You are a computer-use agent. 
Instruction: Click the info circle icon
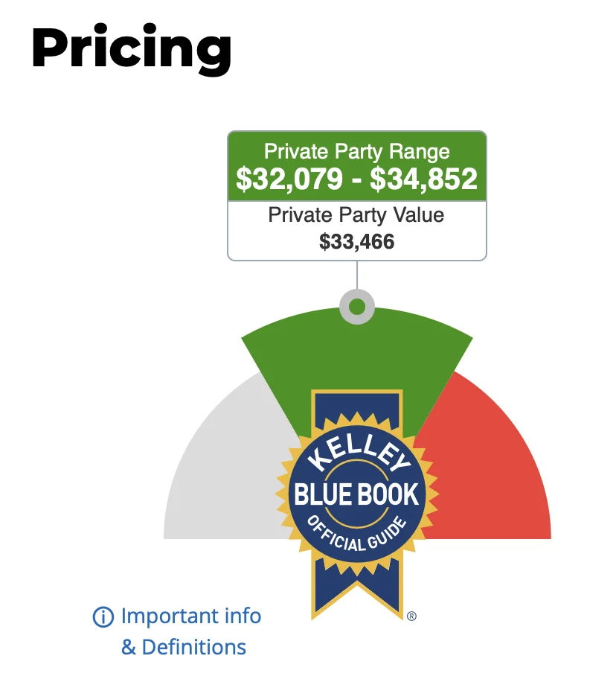tap(103, 616)
